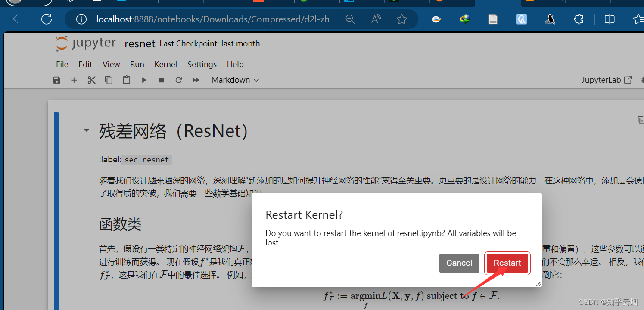Viewport: 644px width, 310px height.
Task: Open the View menu
Action: (111, 64)
